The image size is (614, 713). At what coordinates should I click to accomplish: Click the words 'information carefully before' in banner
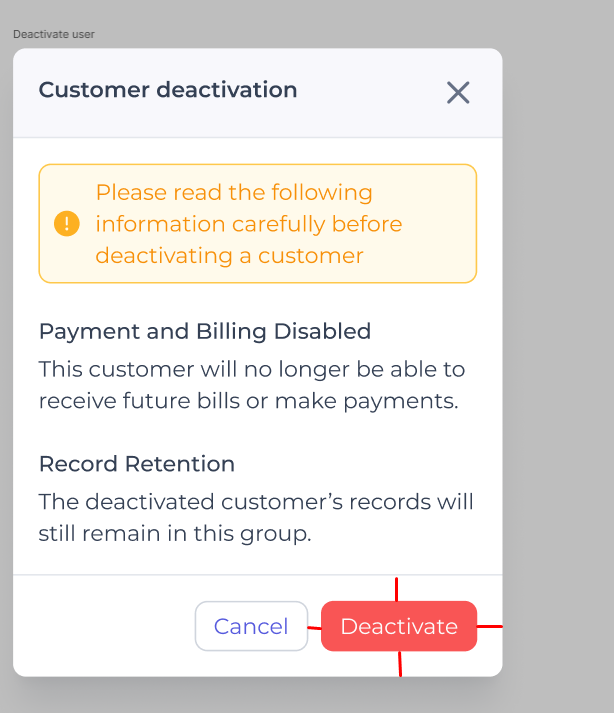pyautogui.click(x=249, y=224)
